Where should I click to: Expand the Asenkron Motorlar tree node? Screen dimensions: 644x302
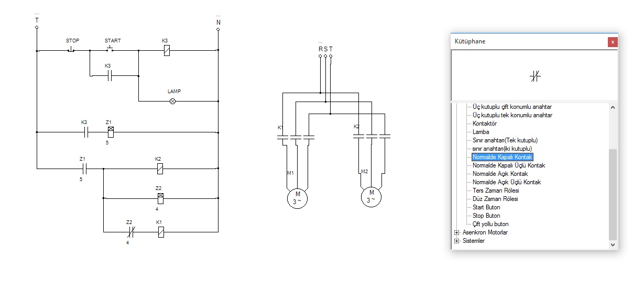pyautogui.click(x=457, y=232)
